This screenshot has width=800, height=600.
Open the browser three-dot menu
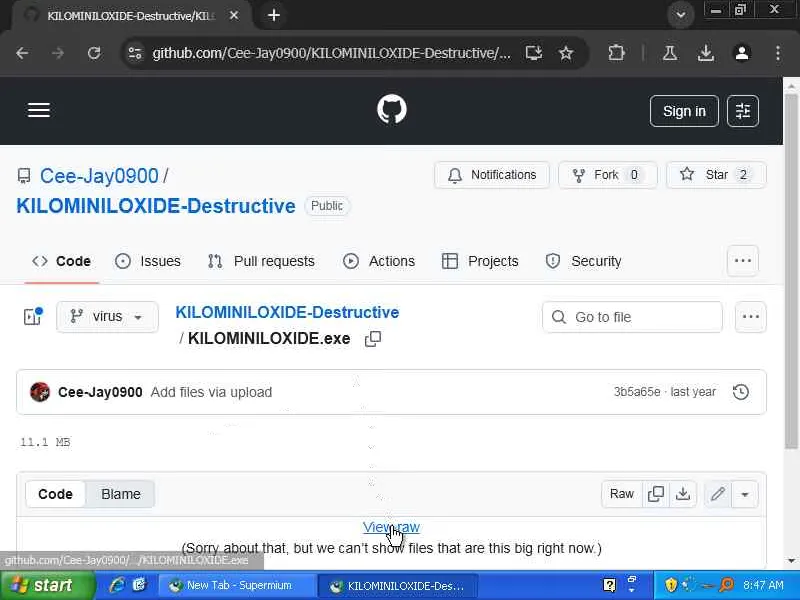(x=778, y=53)
